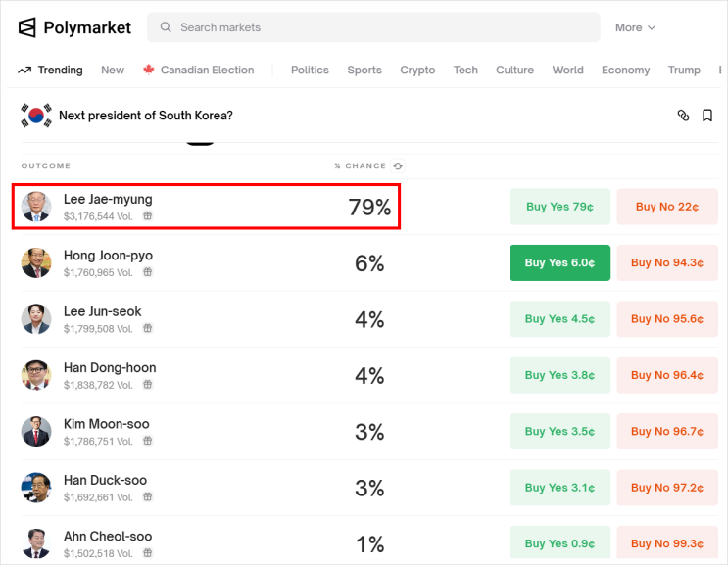The width and height of the screenshot is (728, 565).
Task: Bookmark the South Korea president market
Action: [707, 116]
